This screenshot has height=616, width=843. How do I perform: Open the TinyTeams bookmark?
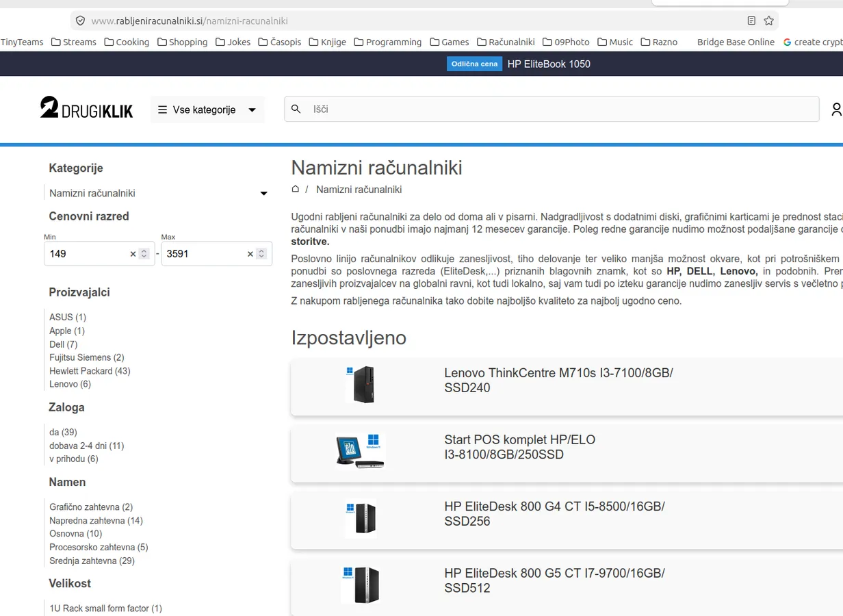tap(22, 42)
